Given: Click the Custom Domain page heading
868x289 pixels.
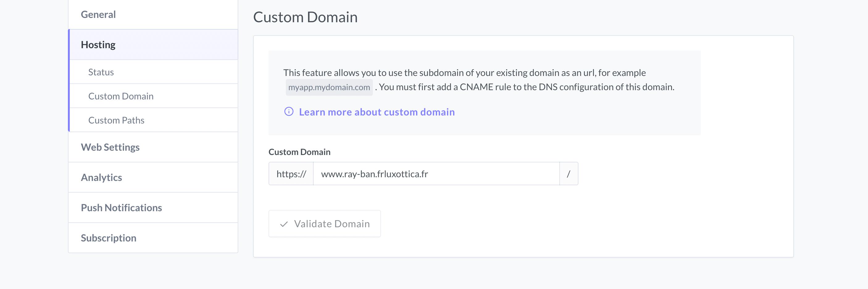Looking at the screenshot, I should pos(305,17).
